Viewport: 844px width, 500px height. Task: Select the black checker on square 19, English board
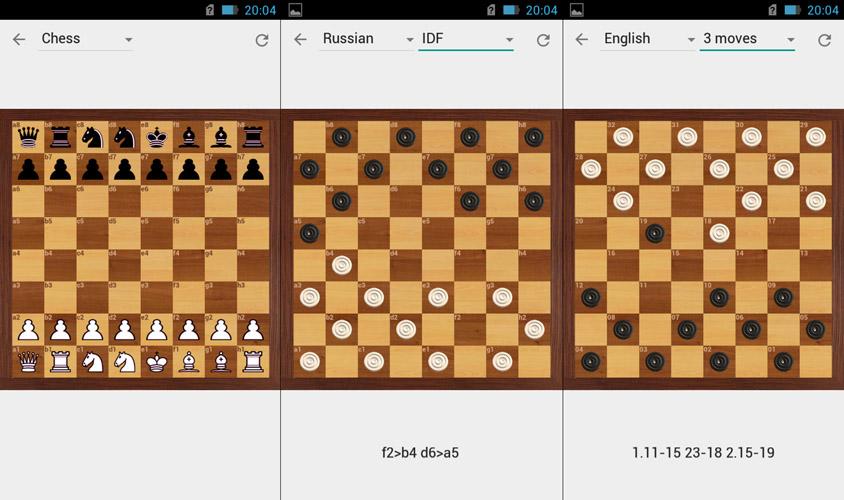point(655,233)
